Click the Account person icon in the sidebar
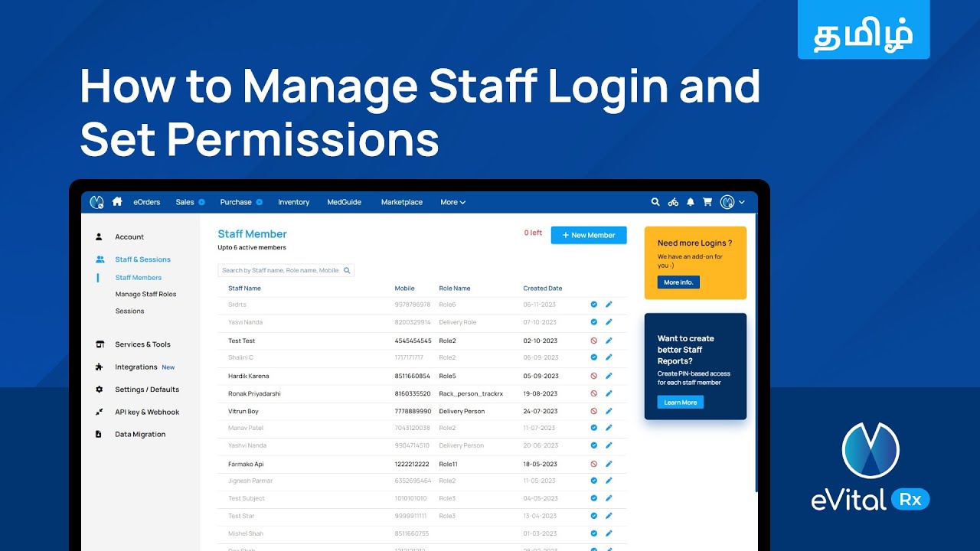The height and width of the screenshot is (551, 980). pyautogui.click(x=99, y=237)
